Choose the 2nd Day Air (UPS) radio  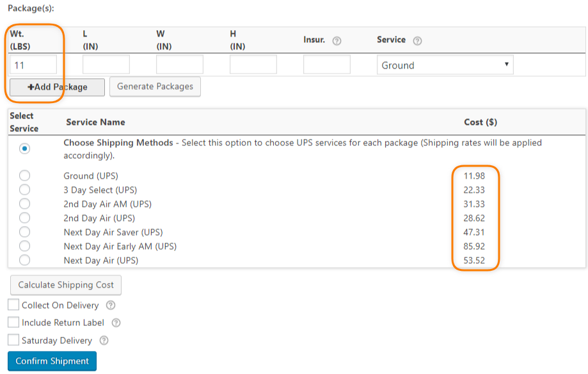click(x=25, y=218)
